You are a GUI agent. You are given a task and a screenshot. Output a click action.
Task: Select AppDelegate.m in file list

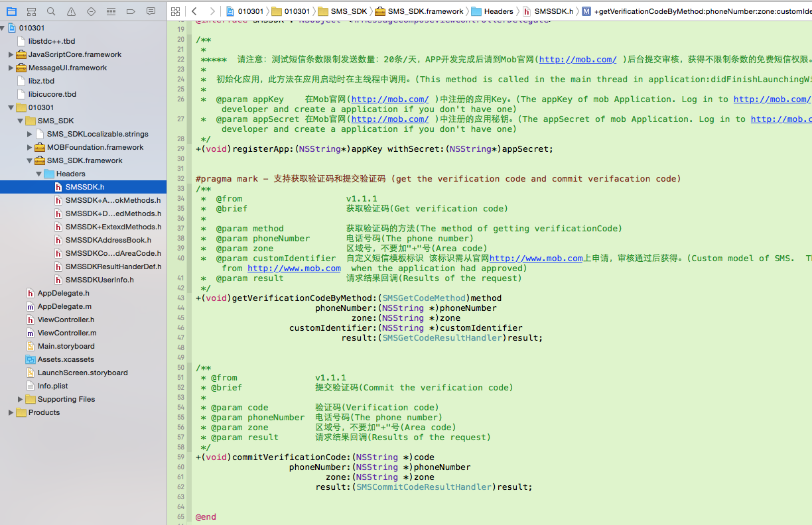point(64,306)
